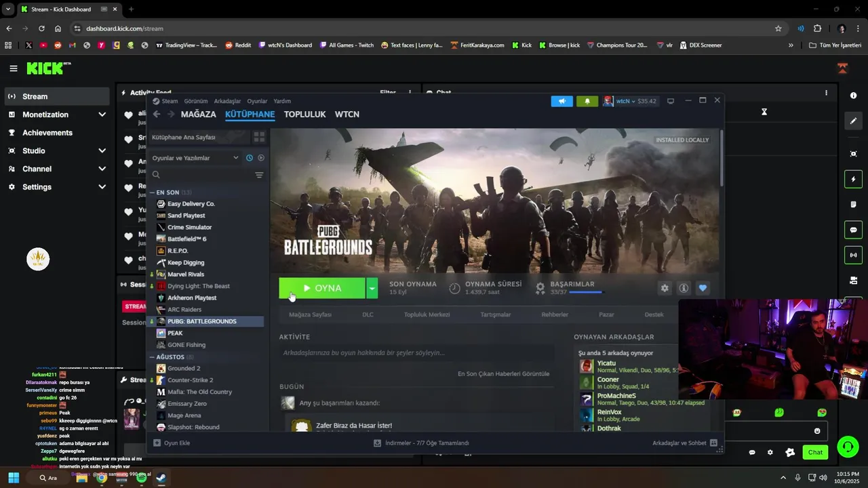Open Yardım menu
Viewport: 868px width, 488px height.
(282, 101)
